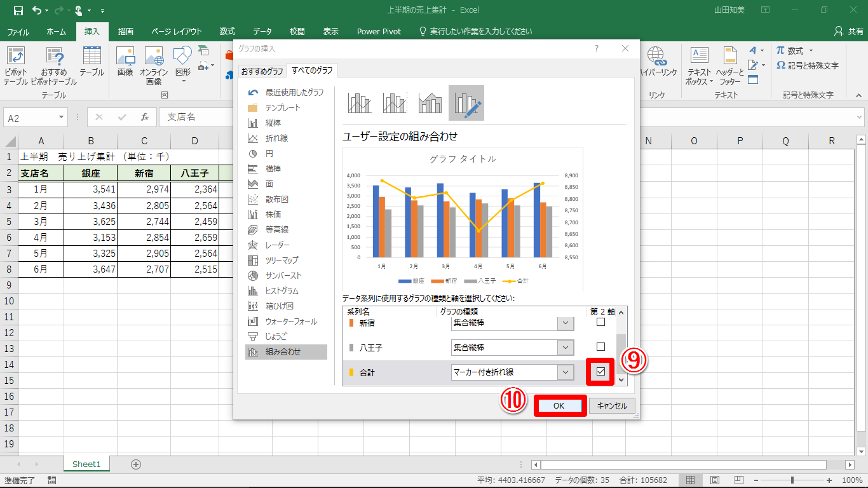868x488 pixels.
Task: Select the Sheet1 tab
Action: [x=86, y=464]
